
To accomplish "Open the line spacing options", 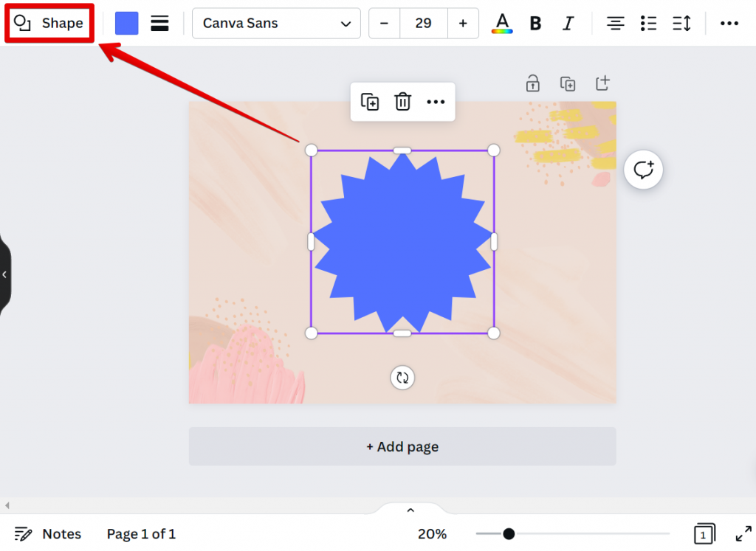I will [x=681, y=24].
